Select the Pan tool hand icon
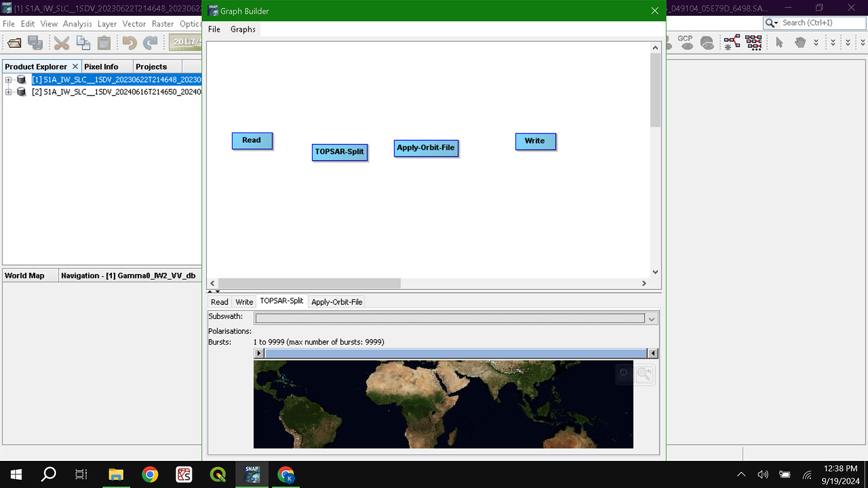 [x=799, y=42]
